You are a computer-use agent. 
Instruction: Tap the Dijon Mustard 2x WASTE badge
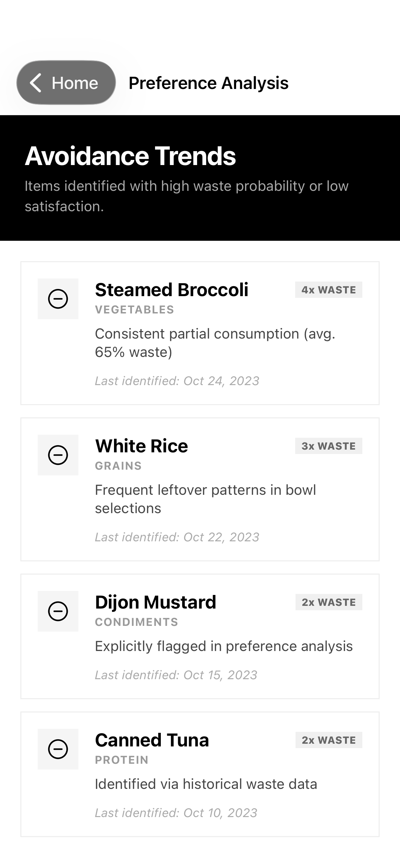click(328, 602)
